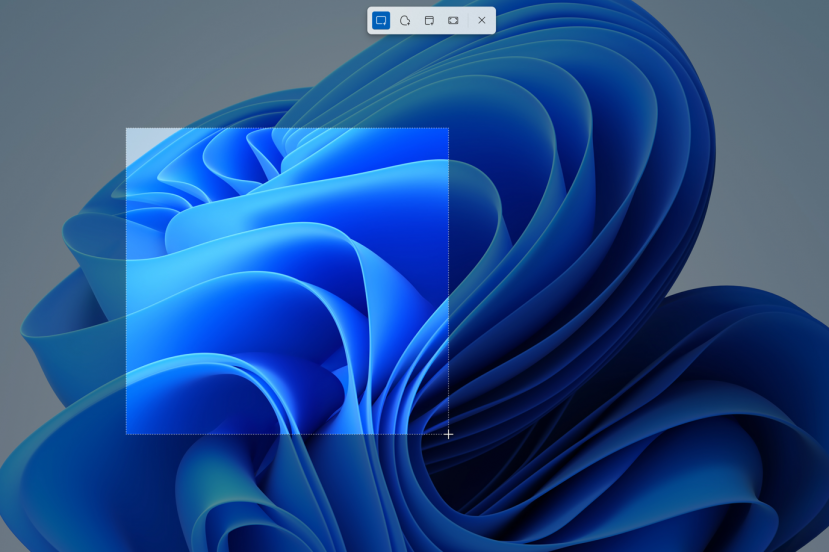Image resolution: width=829 pixels, height=552 pixels.
Task: Click the dimmed gray area in screen's top-left corner
Action: (30, 30)
